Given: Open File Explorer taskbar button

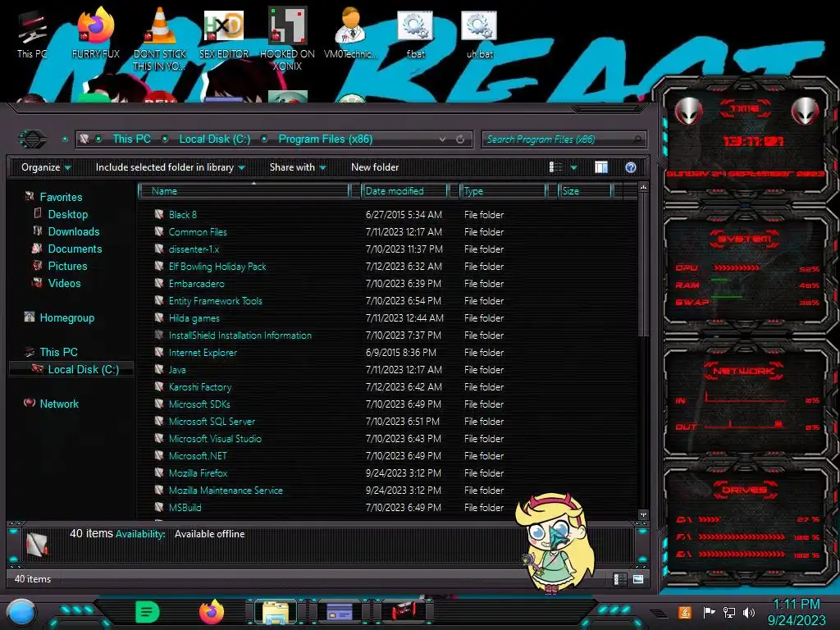Looking at the screenshot, I should [276, 612].
